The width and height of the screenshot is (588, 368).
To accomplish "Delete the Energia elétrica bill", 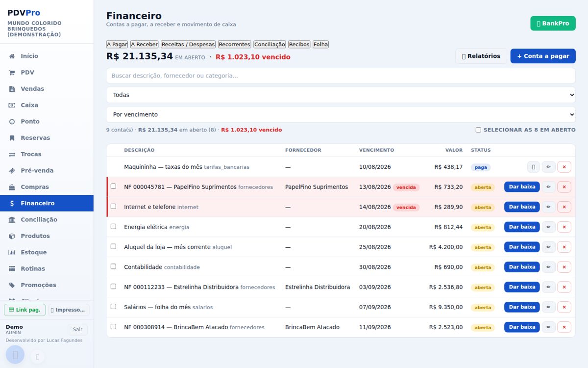I will [564, 227].
